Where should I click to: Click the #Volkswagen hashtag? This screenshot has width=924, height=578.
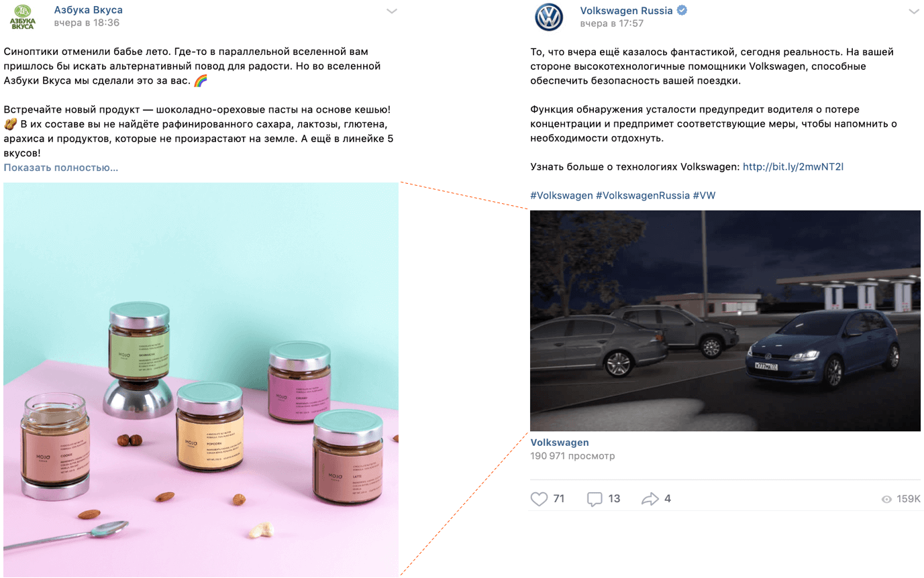[x=562, y=195]
